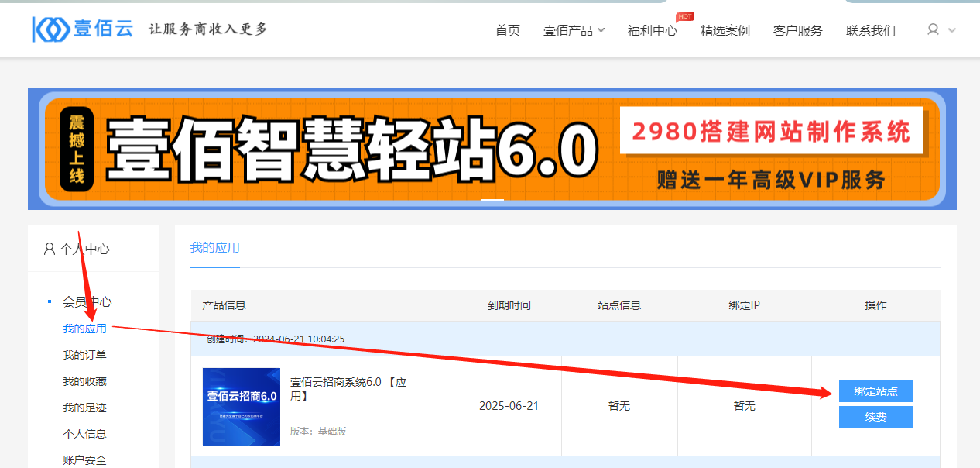Click the 壹佰云 logo icon
This screenshot has width=980, height=468.
[50, 29]
